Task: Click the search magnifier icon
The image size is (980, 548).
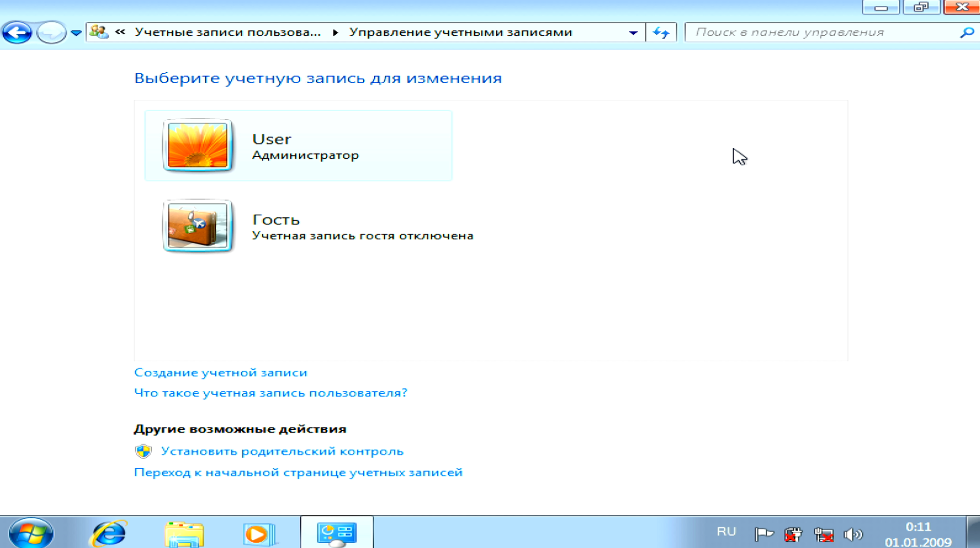Action: click(966, 33)
